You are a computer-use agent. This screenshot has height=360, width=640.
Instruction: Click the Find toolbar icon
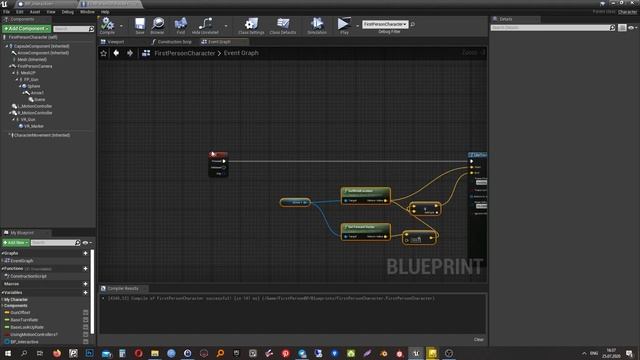pyautogui.click(x=180, y=24)
